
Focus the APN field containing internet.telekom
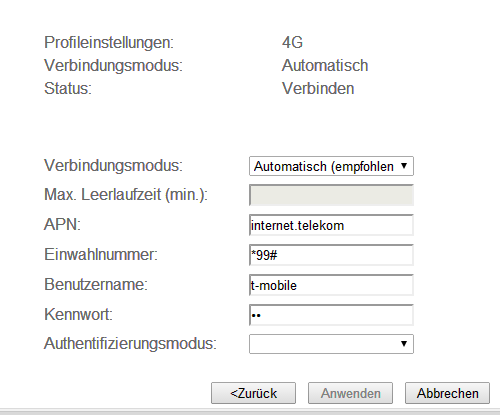[331, 225]
